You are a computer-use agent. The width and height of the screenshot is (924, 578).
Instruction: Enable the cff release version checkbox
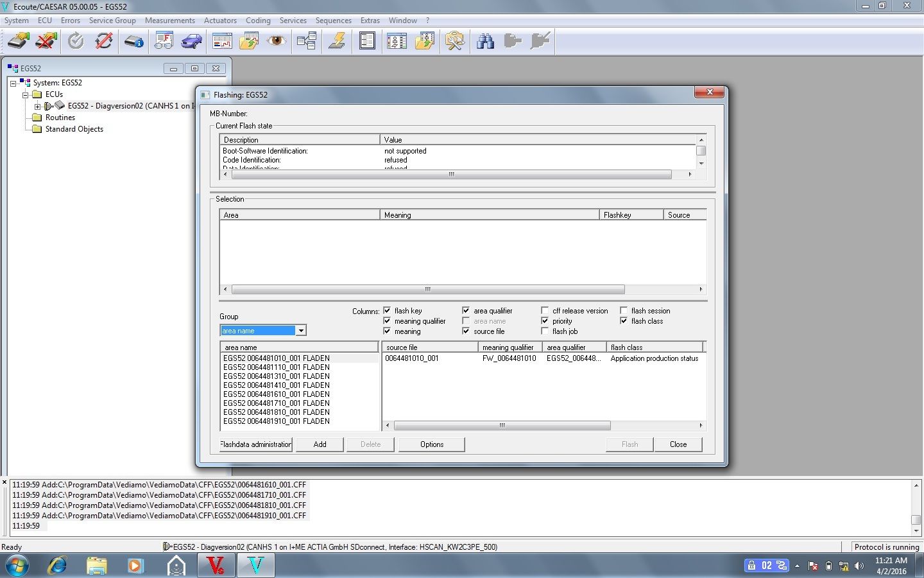pyautogui.click(x=545, y=311)
